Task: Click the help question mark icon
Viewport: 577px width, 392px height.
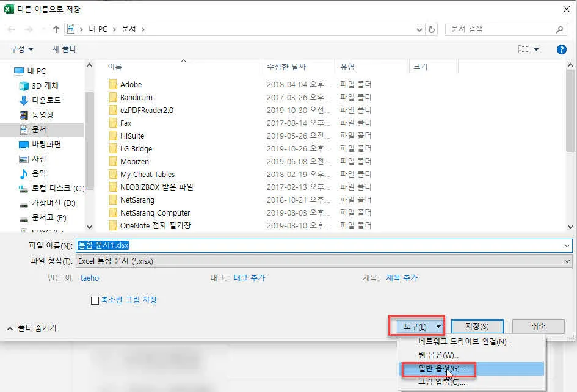Action: point(561,49)
